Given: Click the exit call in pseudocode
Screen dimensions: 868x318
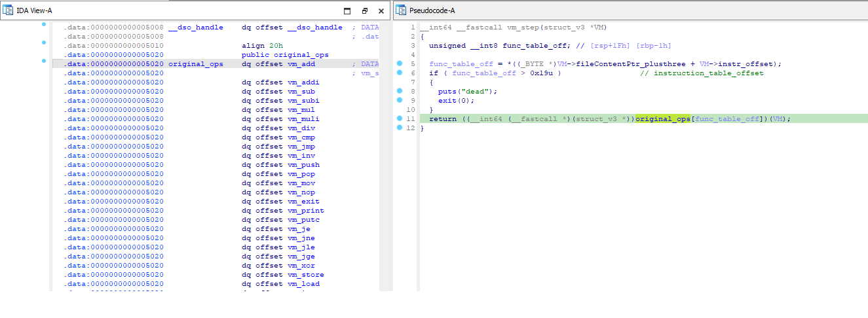Looking at the screenshot, I should 447,101.
